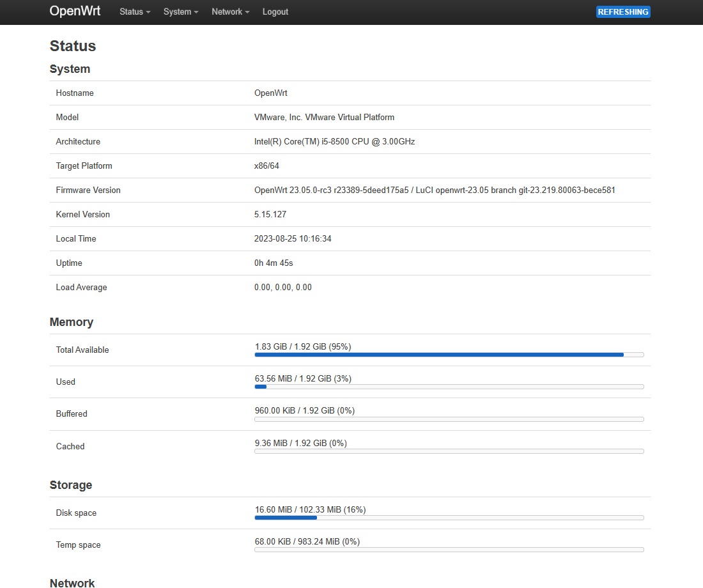This screenshot has width=703, height=588.
Task: Click the Architecture row label
Action: [x=78, y=141]
